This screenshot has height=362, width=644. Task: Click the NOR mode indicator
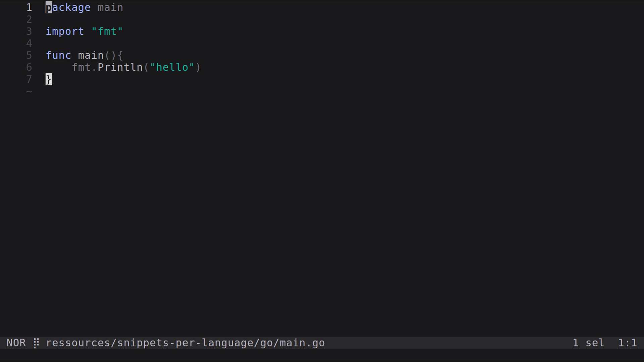click(x=16, y=343)
